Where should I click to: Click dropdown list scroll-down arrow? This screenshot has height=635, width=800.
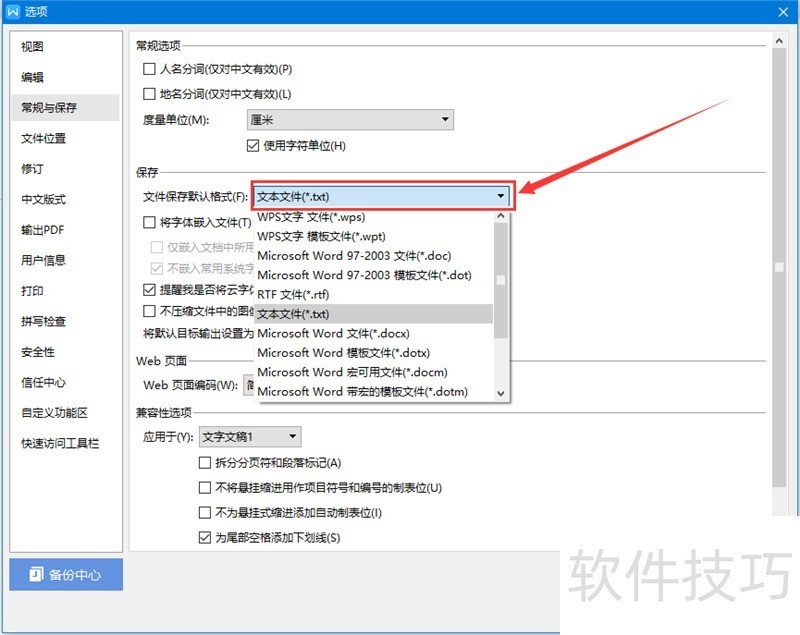(x=501, y=393)
